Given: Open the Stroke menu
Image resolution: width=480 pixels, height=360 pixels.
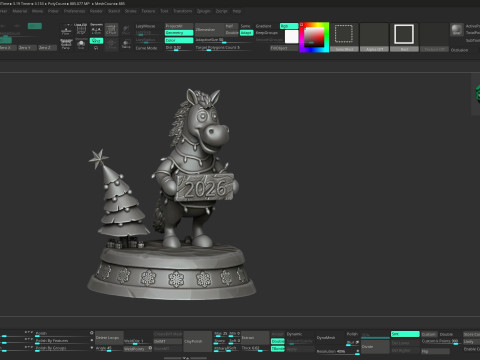Looking at the screenshot, I should click(130, 11).
